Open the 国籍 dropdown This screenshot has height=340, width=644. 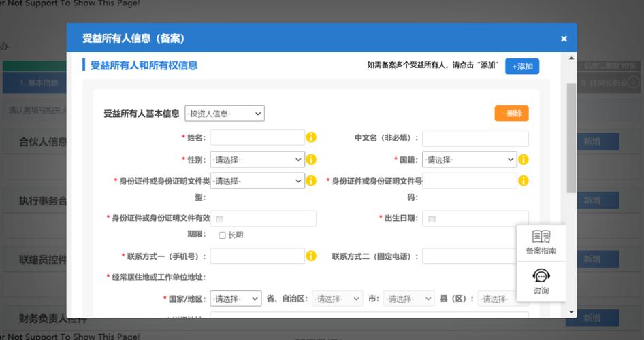pos(470,160)
